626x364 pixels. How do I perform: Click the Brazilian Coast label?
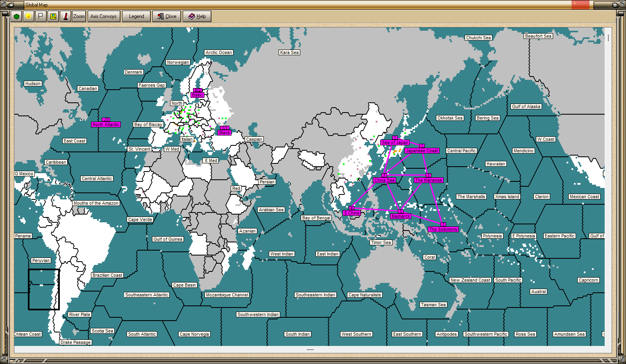point(107,275)
